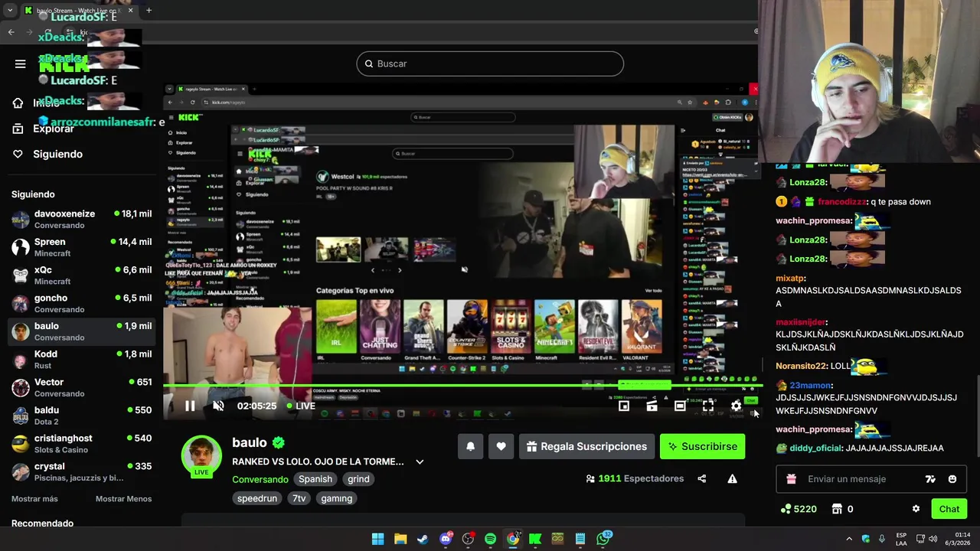Viewport: 980px width, 551px height.
Task: Focus the Buscar search field
Action: point(490,64)
